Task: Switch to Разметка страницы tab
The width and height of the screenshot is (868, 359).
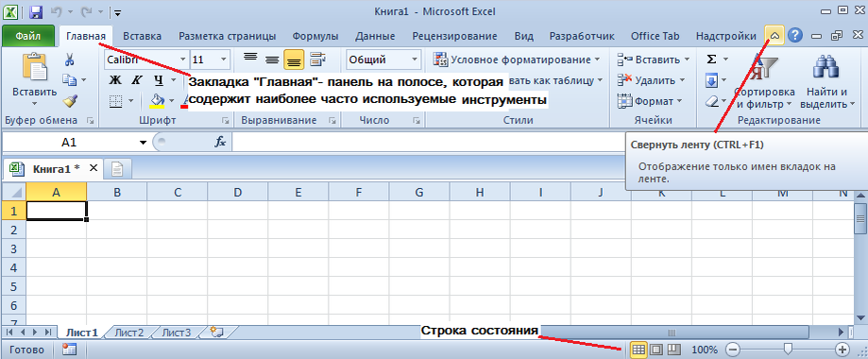Action: [x=228, y=36]
